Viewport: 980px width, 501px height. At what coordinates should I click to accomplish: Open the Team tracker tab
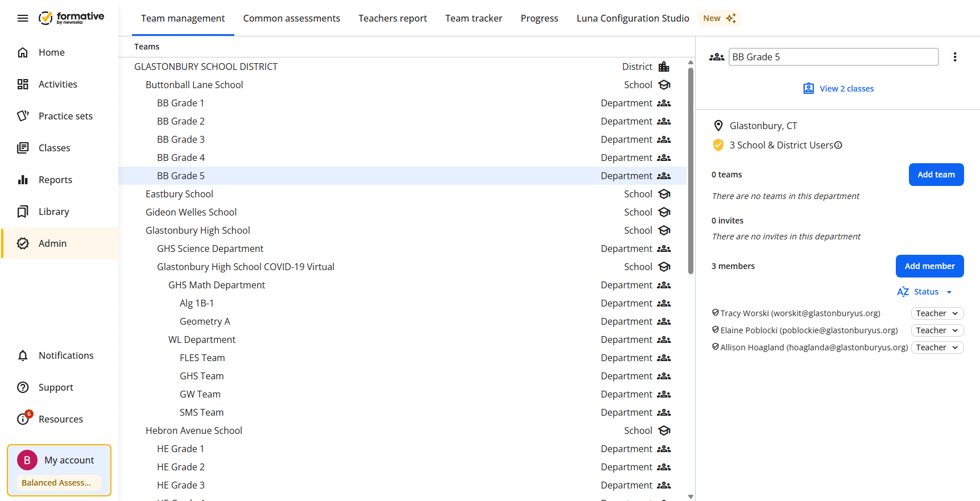coord(474,18)
